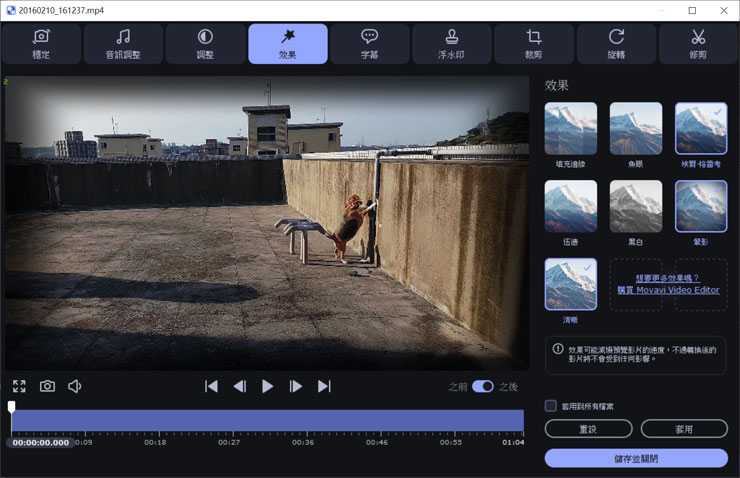Viewport: 740px width, 478px height.
Task: Open the 旋轉 rotate tab
Action: coord(616,44)
